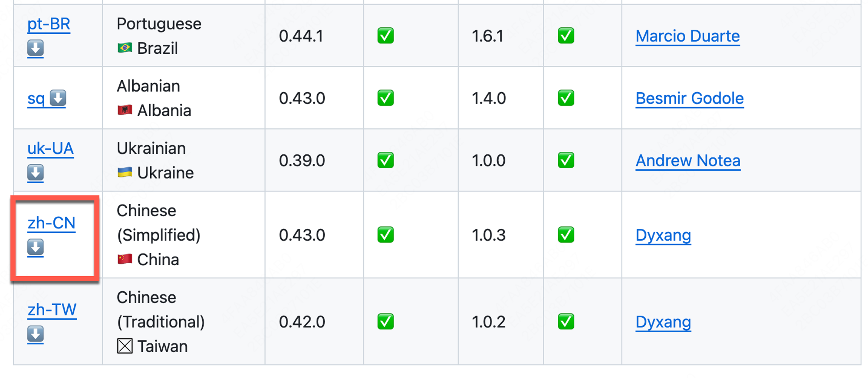Click green checkmark beside version 1.4.0

pyautogui.click(x=566, y=98)
